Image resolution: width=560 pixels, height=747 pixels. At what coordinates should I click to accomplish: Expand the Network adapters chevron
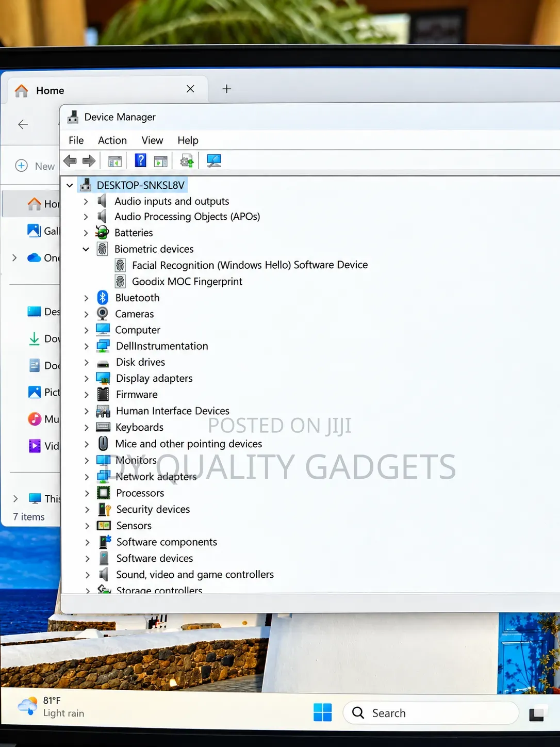pos(87,477)
